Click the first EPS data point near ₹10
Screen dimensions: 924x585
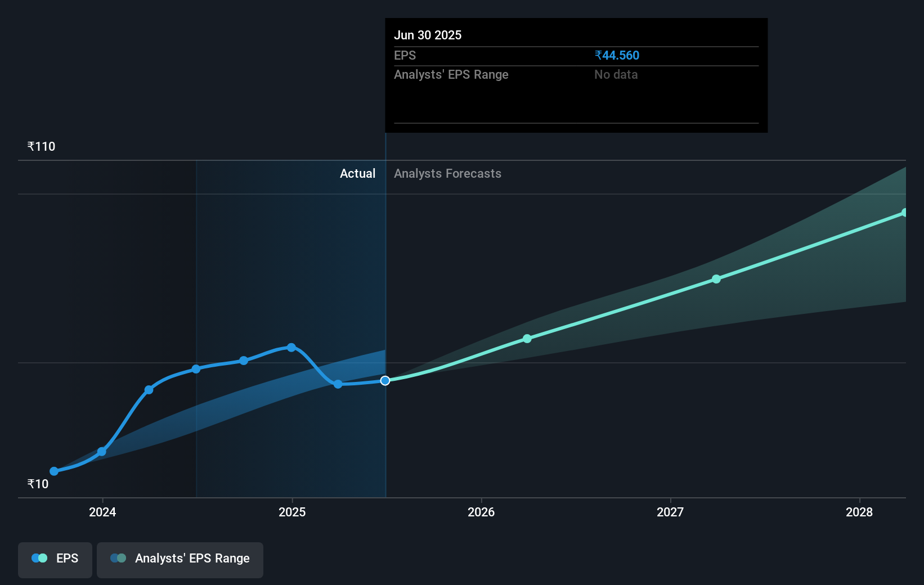click(x=53, y=471)
